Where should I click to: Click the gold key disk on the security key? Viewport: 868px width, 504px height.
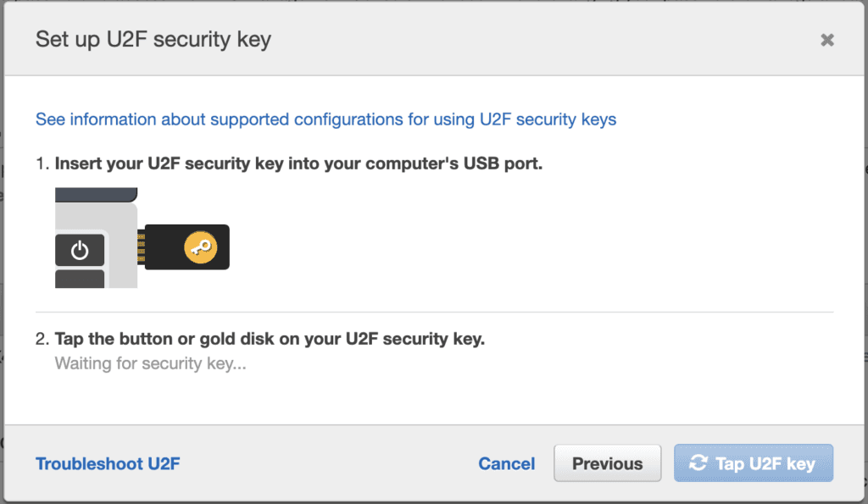click(200, 247)
